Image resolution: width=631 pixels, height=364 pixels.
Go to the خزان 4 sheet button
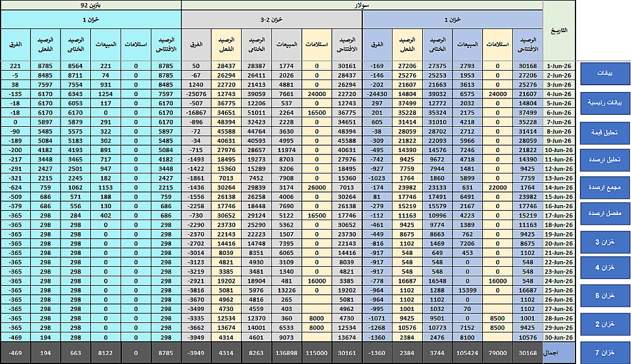coord(605,267)
